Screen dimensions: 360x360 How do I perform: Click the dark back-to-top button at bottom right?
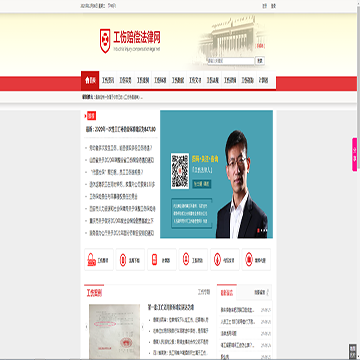point(353,352)
